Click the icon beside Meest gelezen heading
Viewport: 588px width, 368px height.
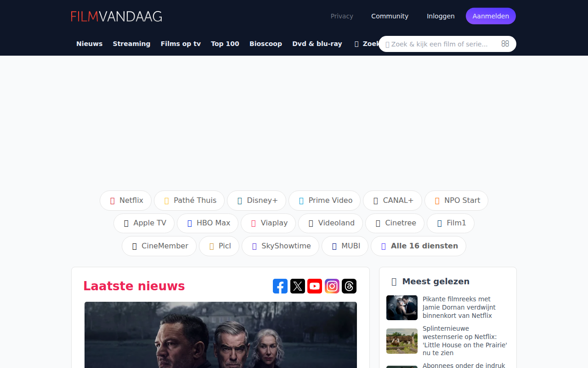tap(394, 282)
